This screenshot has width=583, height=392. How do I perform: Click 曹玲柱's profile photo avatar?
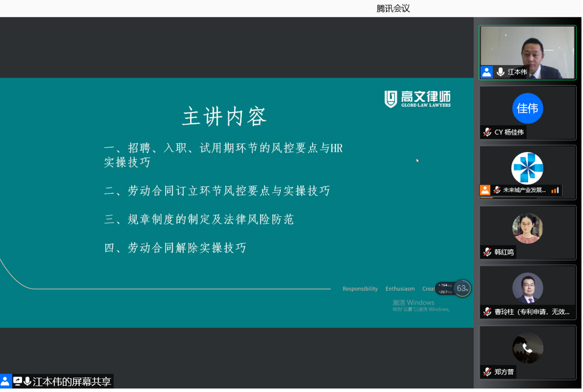[x=527, y=288]
